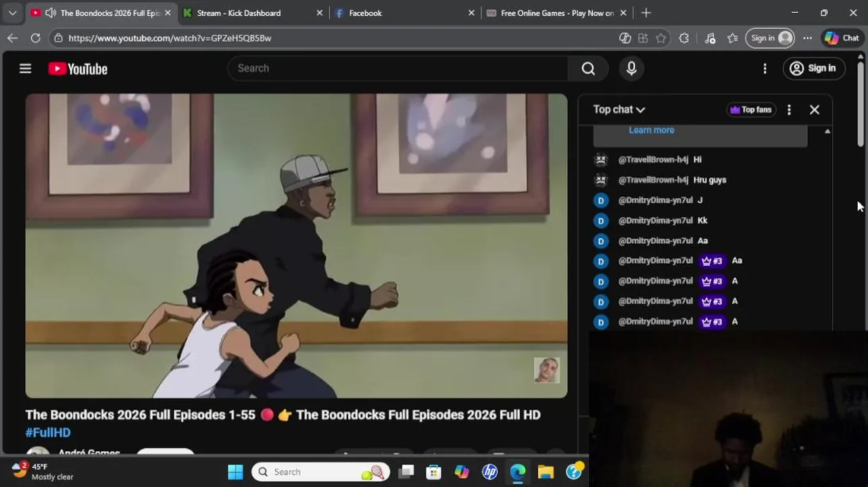
Task: Click the page vertical scrollbar
Action: pos(861,105)
